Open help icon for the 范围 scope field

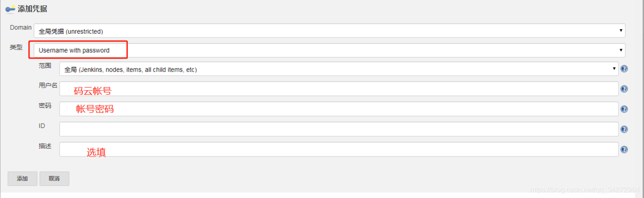624,69
